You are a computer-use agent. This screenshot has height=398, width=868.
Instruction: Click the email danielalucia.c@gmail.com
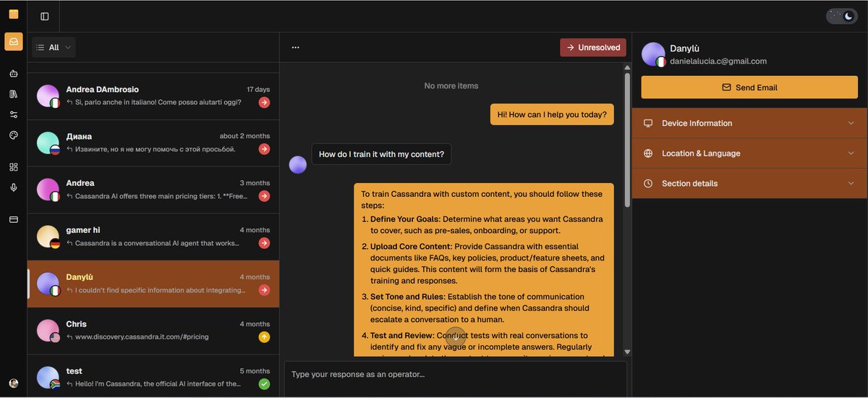click(x=718, y=62)
